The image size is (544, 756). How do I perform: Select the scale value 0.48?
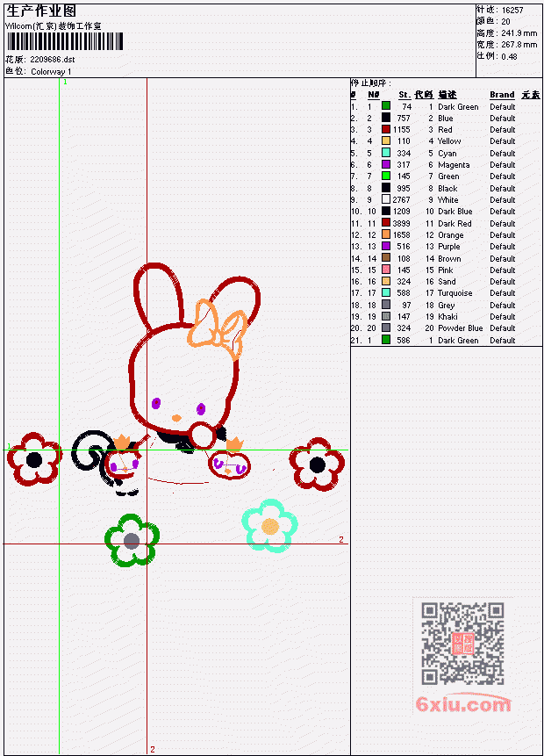click(509, 56)
